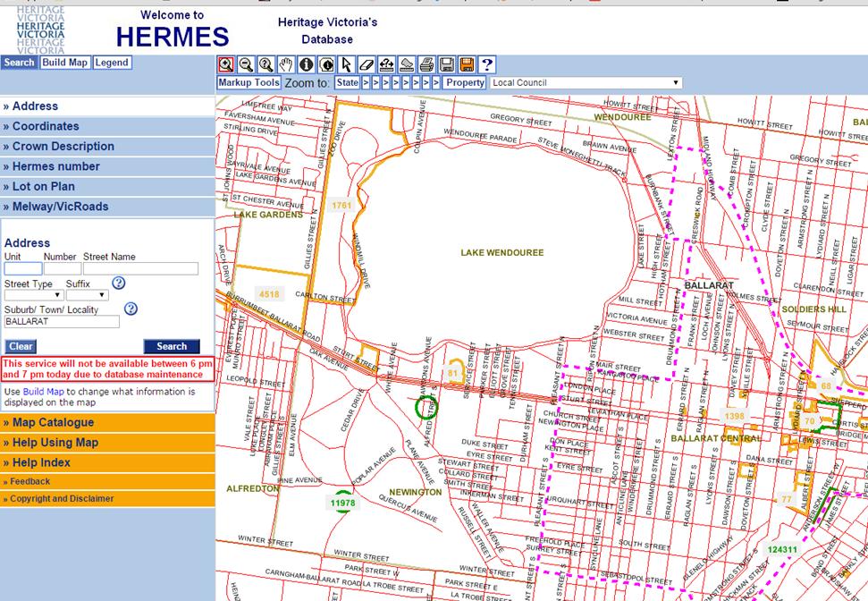This screenshot has height=601, width=868.
Task: Open Markup Tools
Action: pyautogui.click(x=249, y=82)
